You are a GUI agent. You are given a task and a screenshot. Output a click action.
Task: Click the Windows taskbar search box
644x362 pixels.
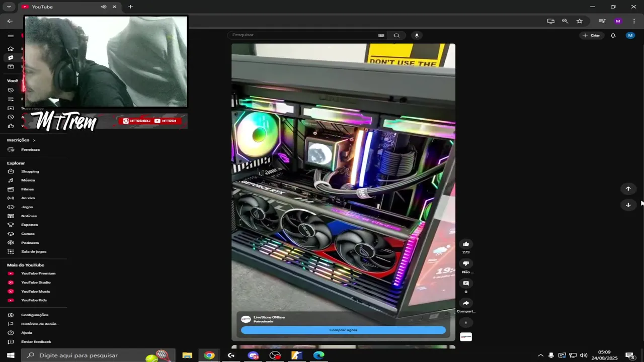(x=99, y=355)
